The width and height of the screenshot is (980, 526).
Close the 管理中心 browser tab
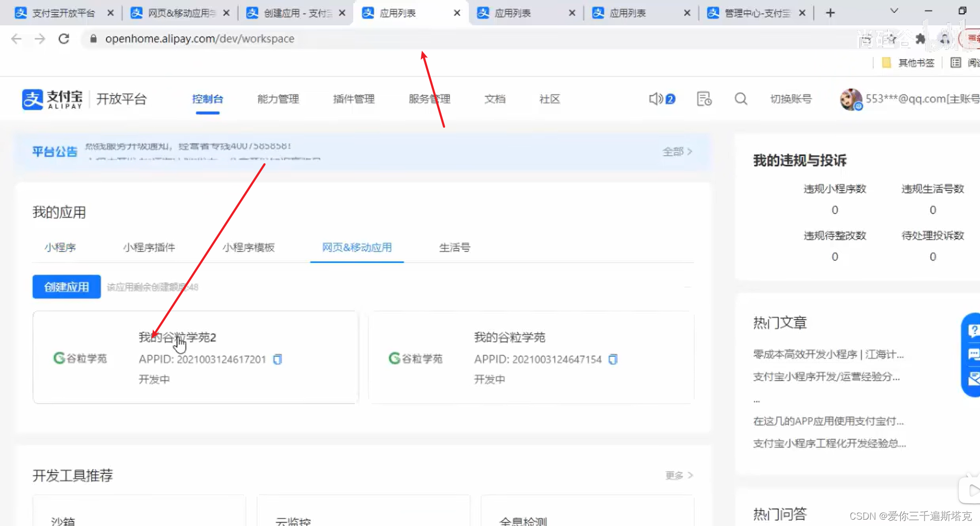(802, 13)
